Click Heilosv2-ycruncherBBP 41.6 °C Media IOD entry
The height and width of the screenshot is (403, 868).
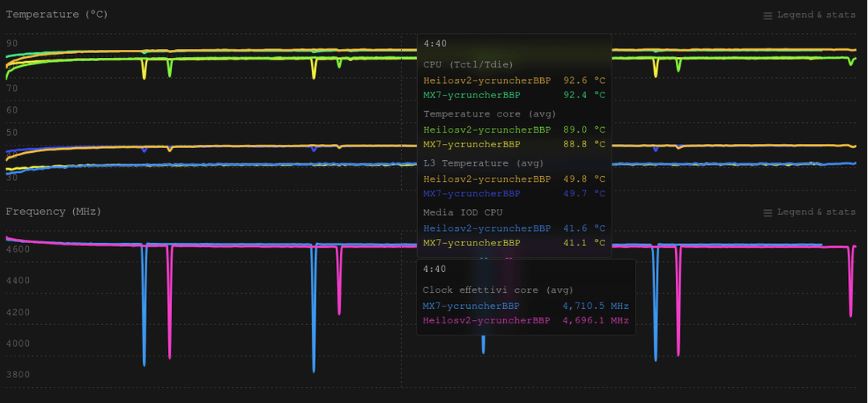[x=487, y=228]
